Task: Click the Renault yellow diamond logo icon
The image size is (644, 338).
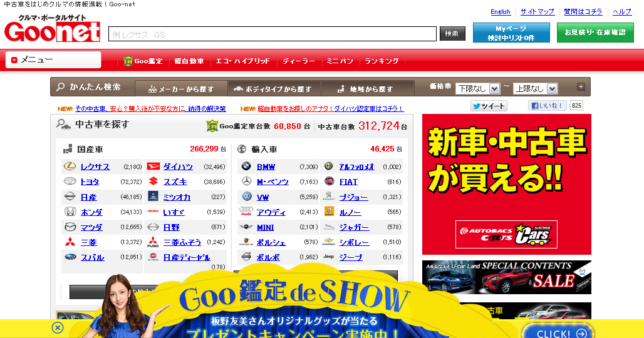Action: [x=329, y=212]
